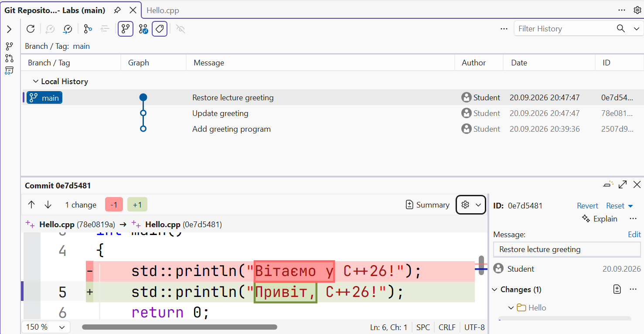Screen dimensions: 644x334
Task: Click the undock commit details icon
Action: (x=608, y=184)
